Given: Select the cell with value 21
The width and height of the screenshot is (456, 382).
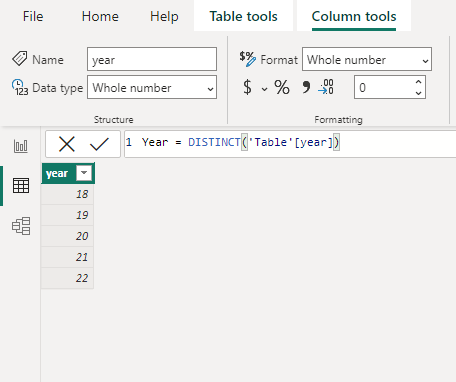Looking at the screenshot, I should tap(67, 257).
